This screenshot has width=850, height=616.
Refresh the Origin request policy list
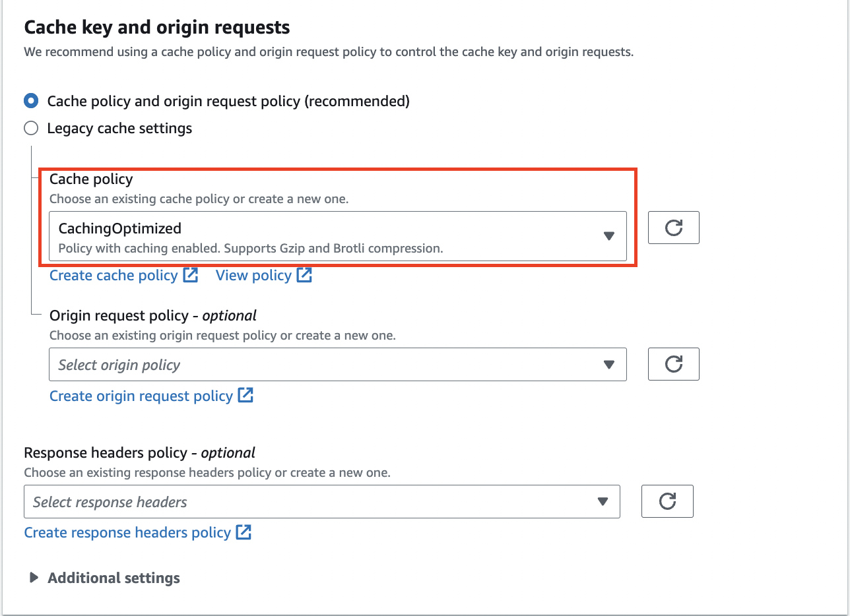673,364
